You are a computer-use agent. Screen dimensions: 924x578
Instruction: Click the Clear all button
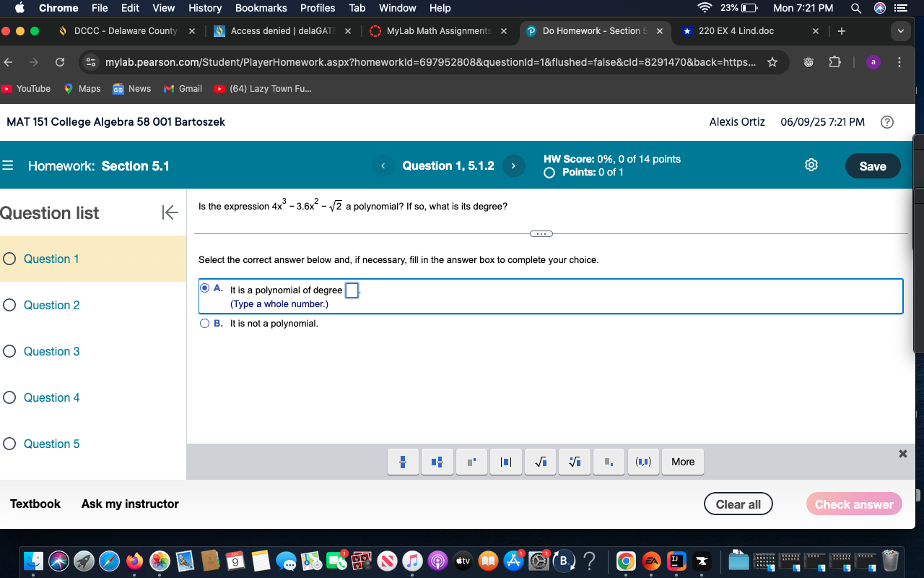pos(738,504)
